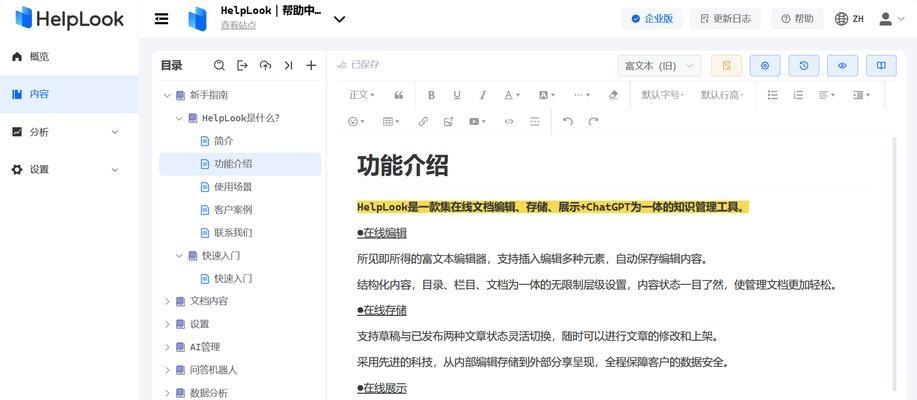The height and width of the screenshot is (400, 917).
Task: Expand 分析 in sidebar
Action: tap(69, 132)
